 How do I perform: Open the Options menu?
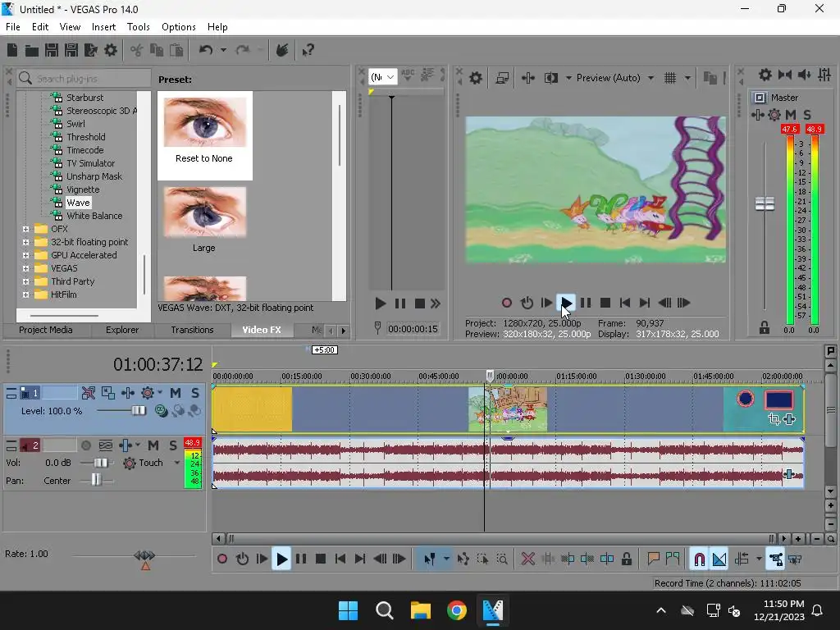pos(178,27)
